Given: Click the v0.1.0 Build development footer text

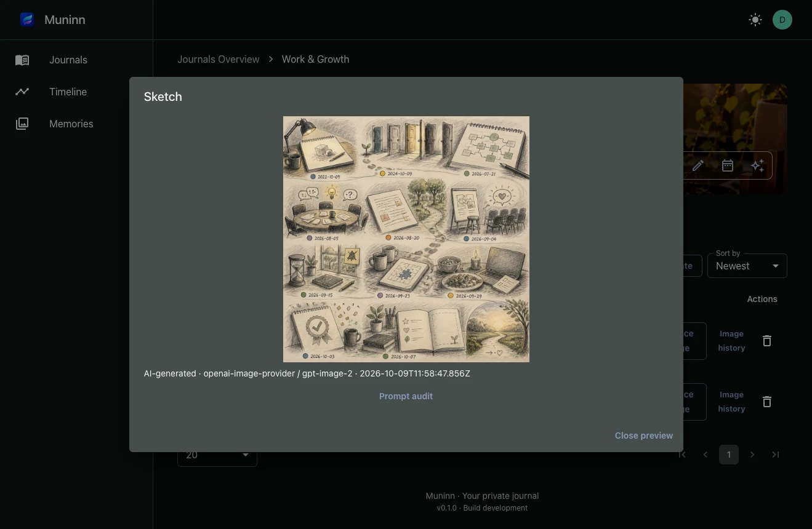Looking at the screenshot, I should coord(482,508).
